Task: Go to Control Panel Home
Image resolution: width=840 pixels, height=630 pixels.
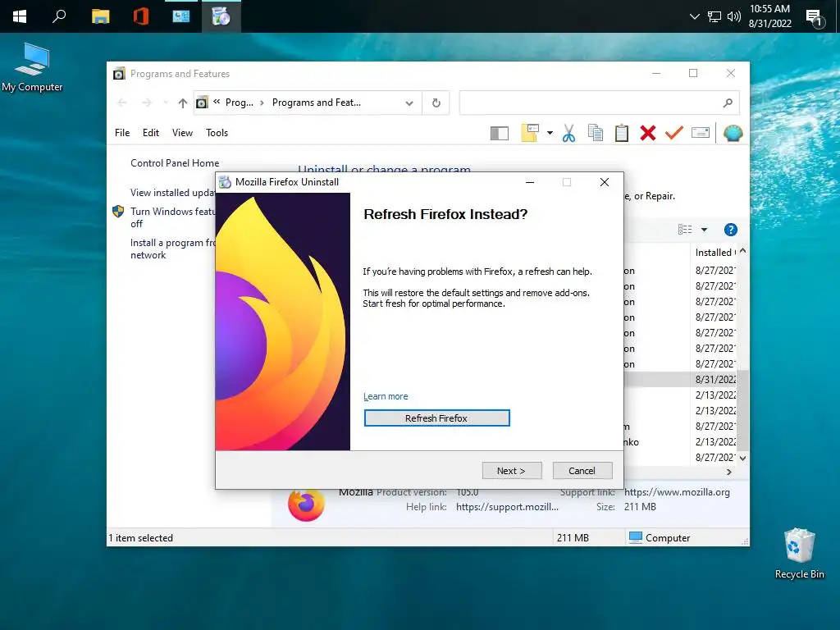Action: [175, 163]
